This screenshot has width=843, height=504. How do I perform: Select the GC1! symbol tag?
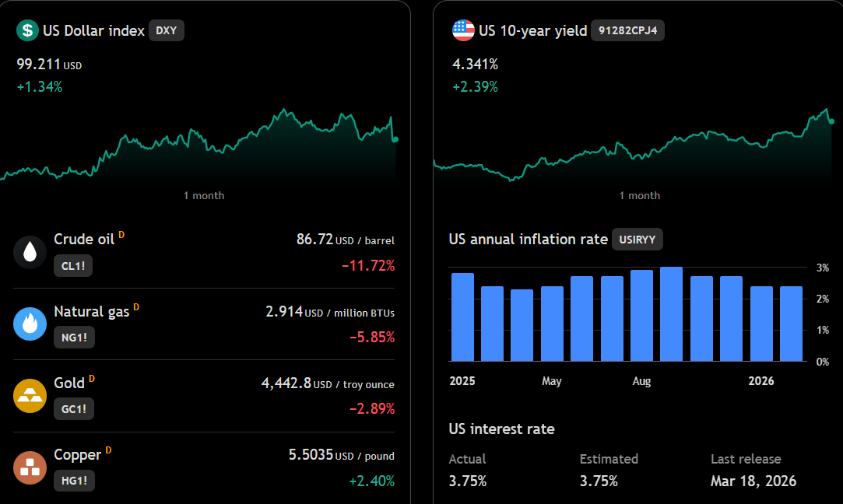(74, 409)
